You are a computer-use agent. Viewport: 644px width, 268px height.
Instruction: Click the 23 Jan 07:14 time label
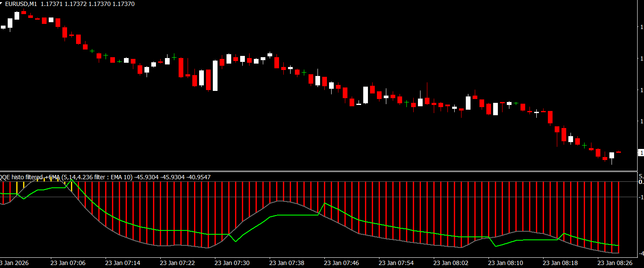pos(123,263)
